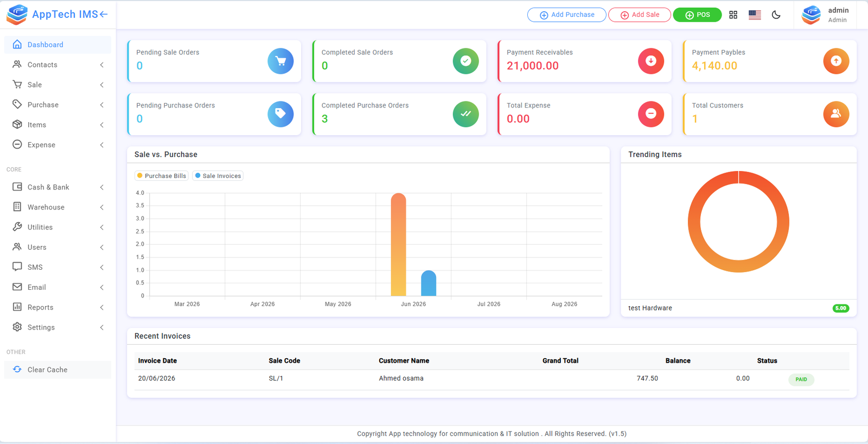Click the Total Expense minus icon
Viewport: 868px width, 444px height.
tap(651, 114)
